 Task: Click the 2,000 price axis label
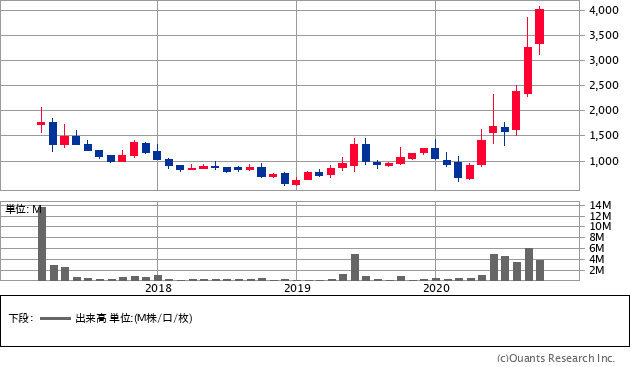[604, 110]
